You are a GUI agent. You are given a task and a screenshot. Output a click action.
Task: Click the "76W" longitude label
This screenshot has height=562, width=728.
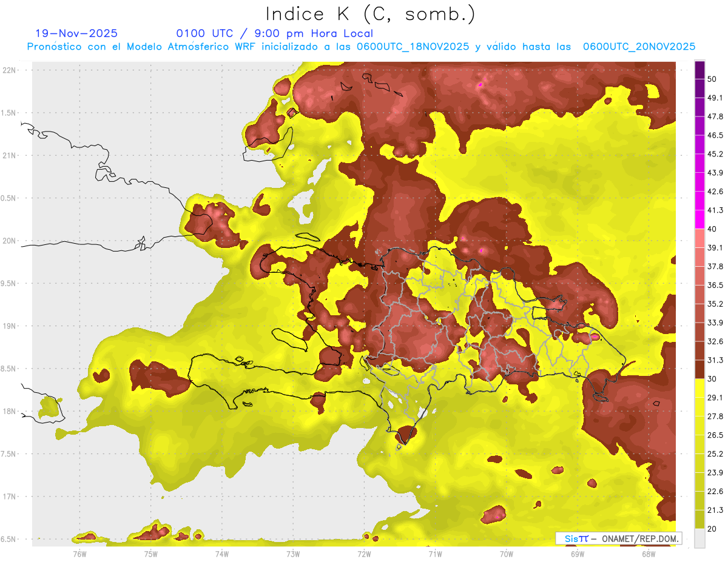pos(79,553)
